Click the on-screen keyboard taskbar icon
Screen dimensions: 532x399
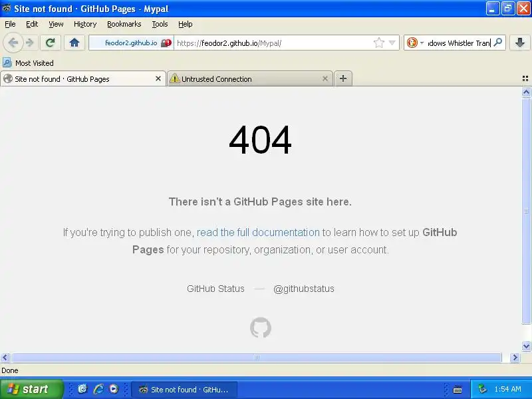pyautogui.click(x=458, y=389)
